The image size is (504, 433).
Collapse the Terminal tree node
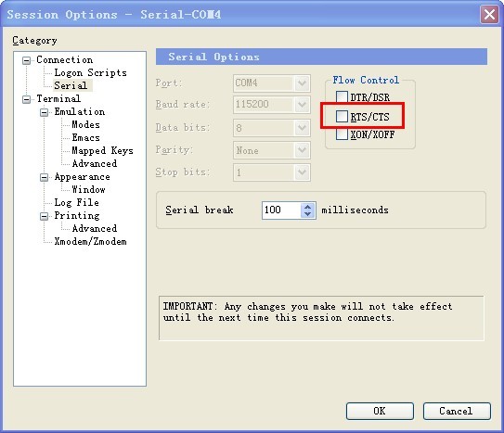coord(27,99)
